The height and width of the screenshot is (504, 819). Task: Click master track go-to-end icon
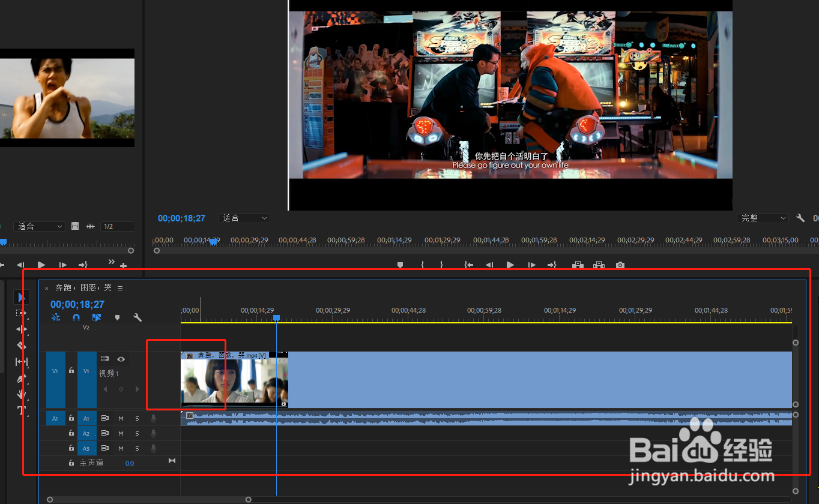coord(172,461)
